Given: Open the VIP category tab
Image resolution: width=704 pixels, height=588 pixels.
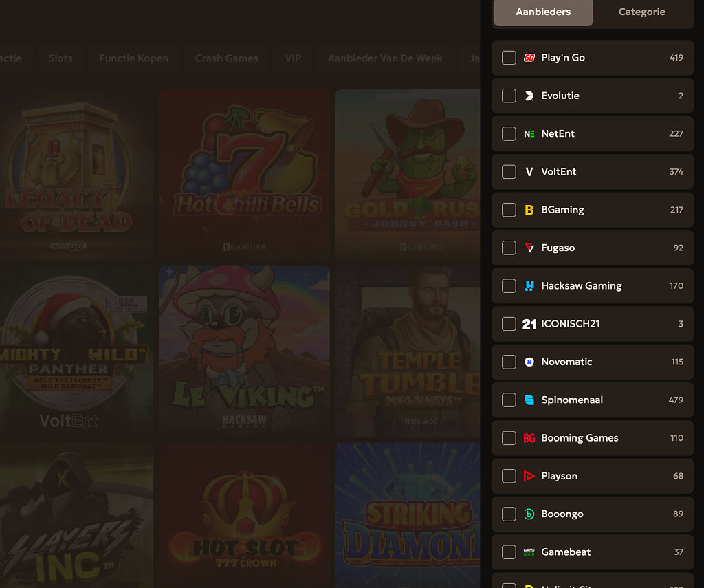Looking at the screenshot, I should point(293,58).
